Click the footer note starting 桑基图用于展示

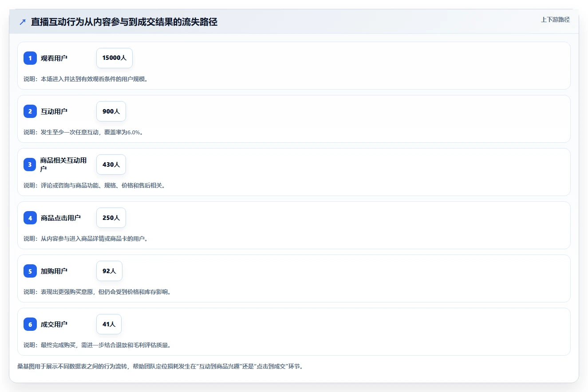[160, 367]
